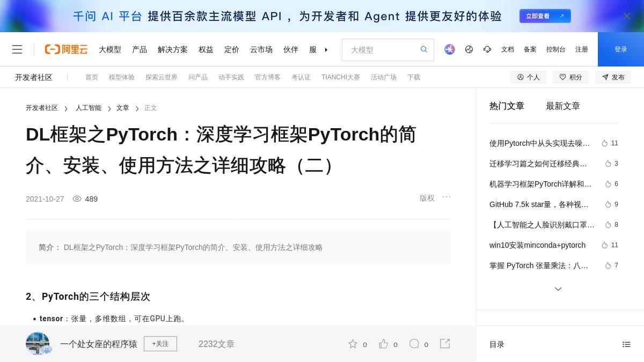Click 开发者社区 in the breadcrumb
The image size is (644, 362).
tap(42, 108)
